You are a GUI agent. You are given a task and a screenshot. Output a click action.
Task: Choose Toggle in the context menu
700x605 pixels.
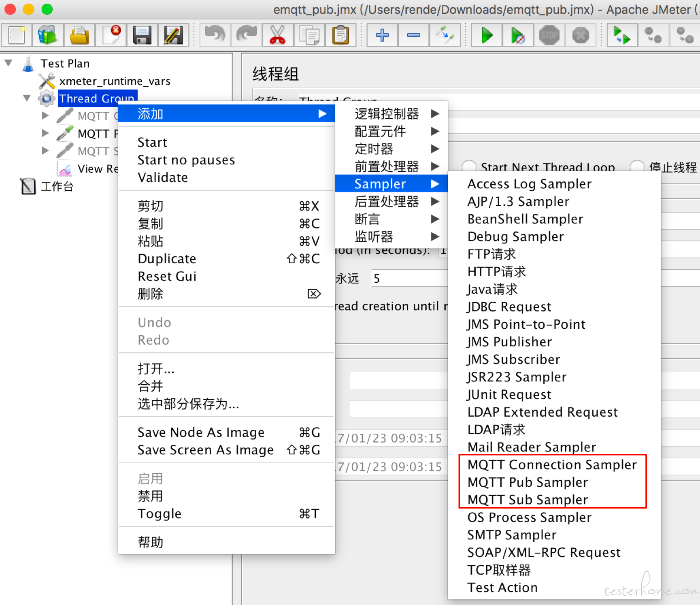click(x=227, y=513)
